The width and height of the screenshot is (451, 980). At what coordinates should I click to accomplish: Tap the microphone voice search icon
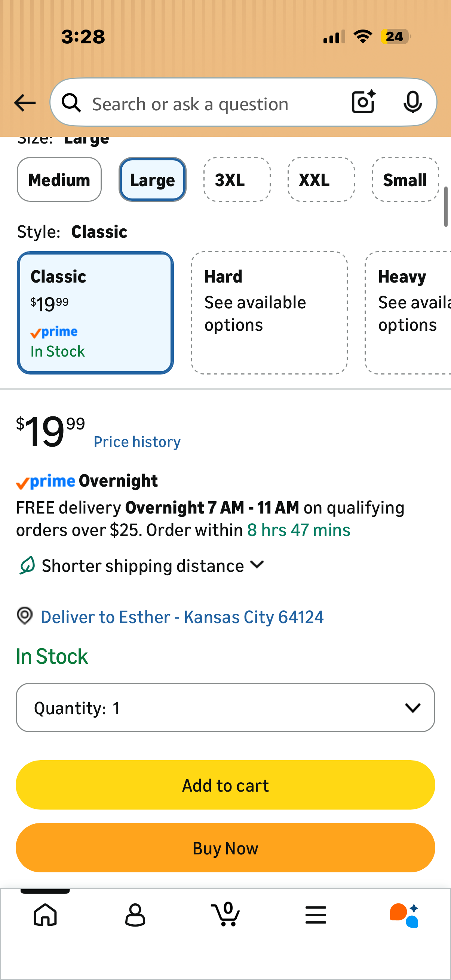pyautogui.click(x=412, y=102)
